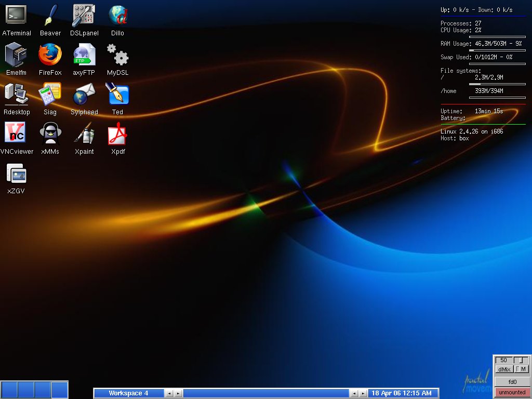Click the fd0 drive selector button
This screenshot has width=532, height=399.
[512, 382]
